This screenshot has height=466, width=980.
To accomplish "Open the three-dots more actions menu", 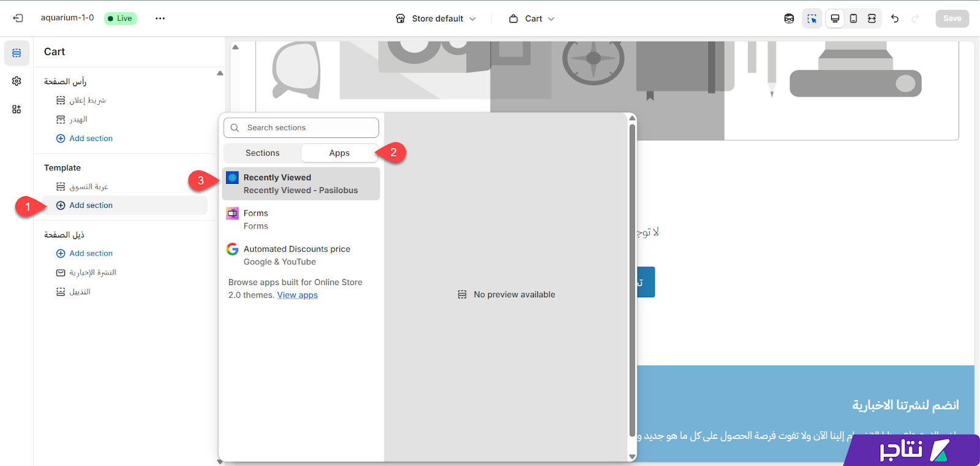I will (x=160, y=18).
